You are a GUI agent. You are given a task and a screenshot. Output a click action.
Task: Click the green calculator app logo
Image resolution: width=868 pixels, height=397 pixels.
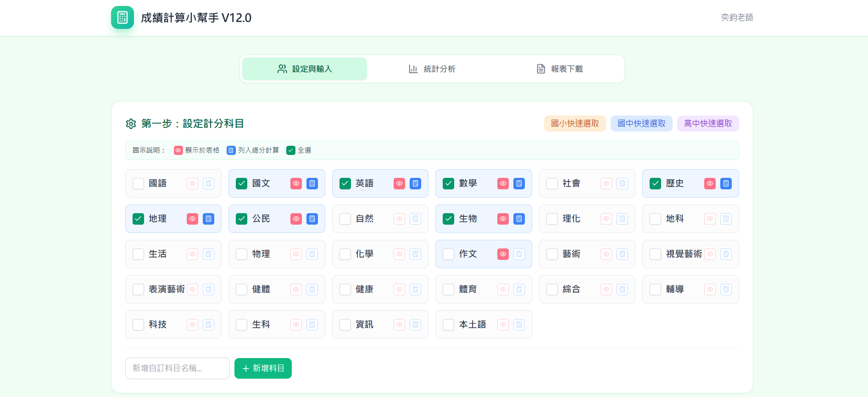click(x=122, y=17)
